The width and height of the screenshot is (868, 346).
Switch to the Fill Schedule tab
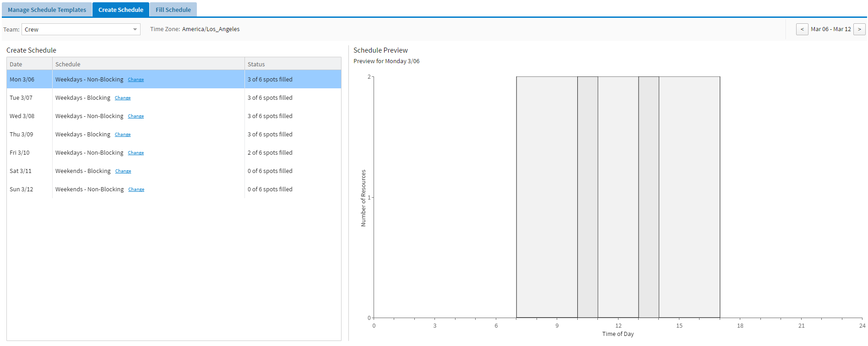(173, 10)
